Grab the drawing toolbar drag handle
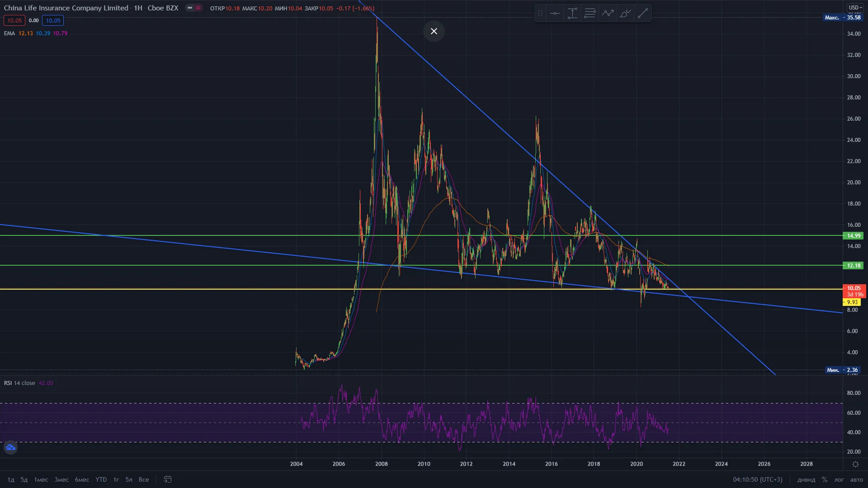This screenshot has height=488, width=868. coord(540,14)
